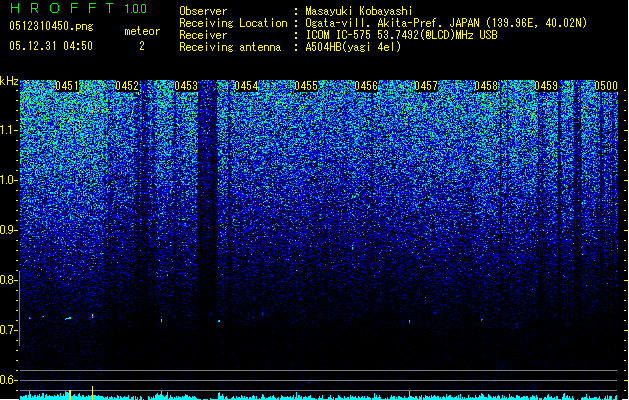Click the date stamp 05.12.31 04:50
The image size is (629, 400).
point(51,46)
